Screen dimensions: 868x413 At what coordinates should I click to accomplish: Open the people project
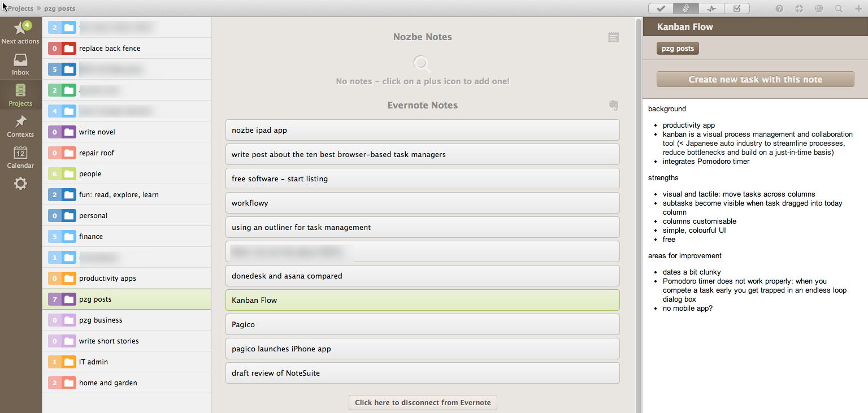click(127, 173)
